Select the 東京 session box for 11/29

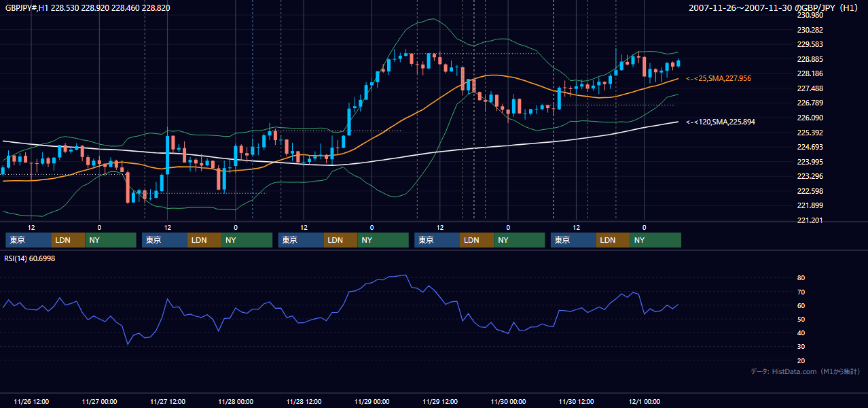(437, 240)
